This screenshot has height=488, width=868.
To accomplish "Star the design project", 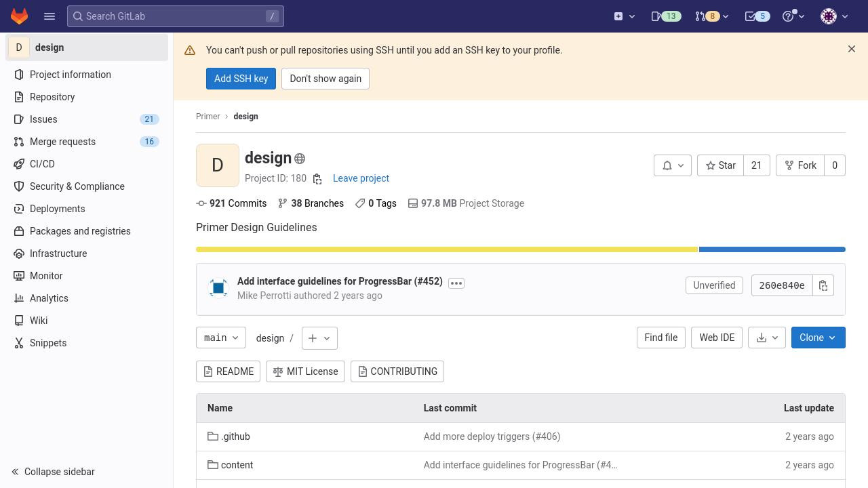I will pos(720,165).
